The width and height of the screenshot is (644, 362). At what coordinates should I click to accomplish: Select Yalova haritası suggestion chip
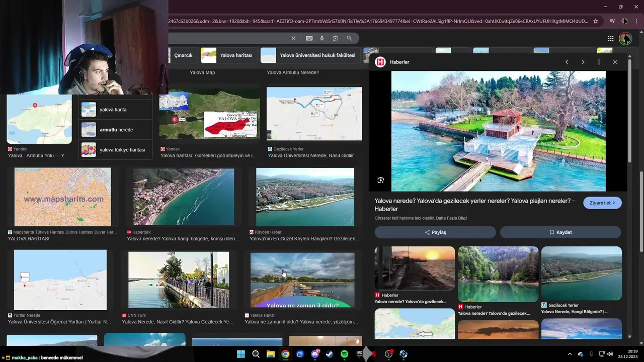click(x=228, y=55)
